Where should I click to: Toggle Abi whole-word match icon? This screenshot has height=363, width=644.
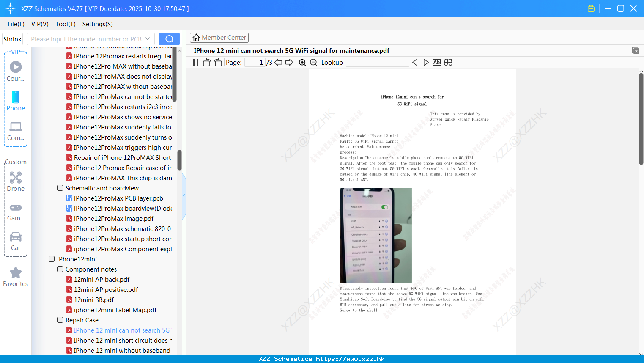pos(437,63)
